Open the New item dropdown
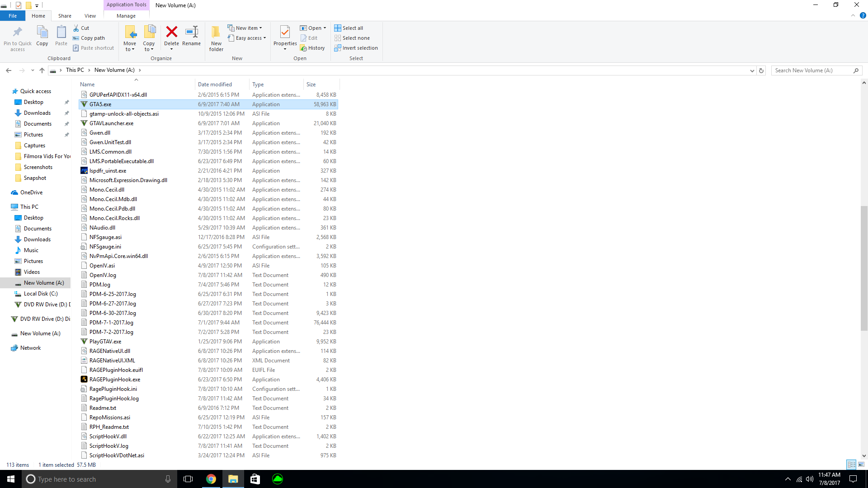868x488 pixels. [x=245, y=28]
